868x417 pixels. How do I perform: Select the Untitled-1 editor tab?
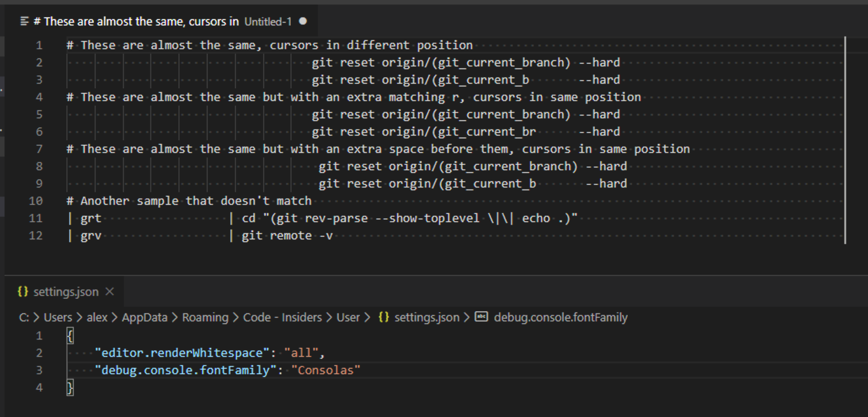click(159, 21)
